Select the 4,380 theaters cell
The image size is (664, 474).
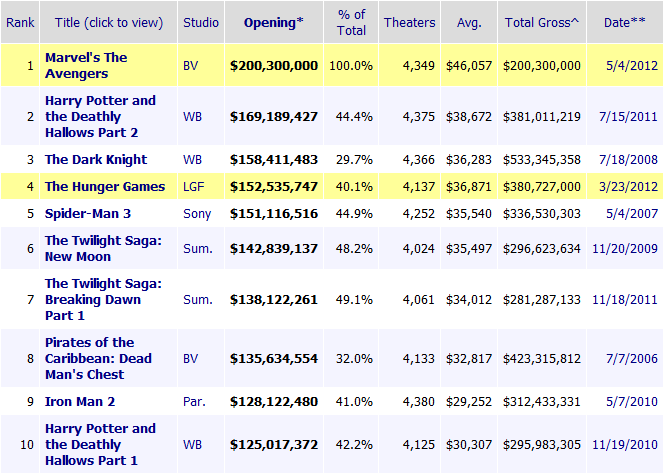pyautogui.click(x=418, y=402)
